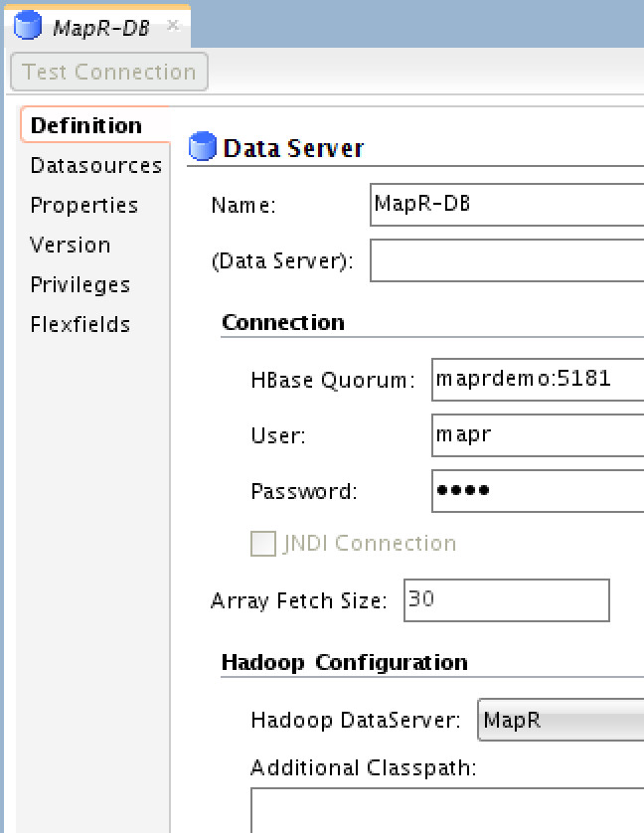Screen dimensions: 644x833
Task: Switch to the Datasources side tab
Action: click(x=96, y=166)
